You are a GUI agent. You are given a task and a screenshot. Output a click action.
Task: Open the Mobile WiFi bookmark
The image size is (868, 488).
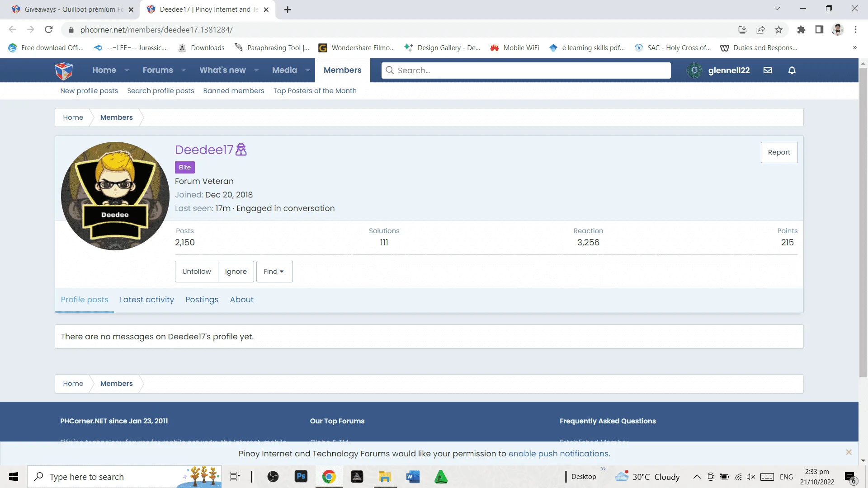(x=515, y=48)
